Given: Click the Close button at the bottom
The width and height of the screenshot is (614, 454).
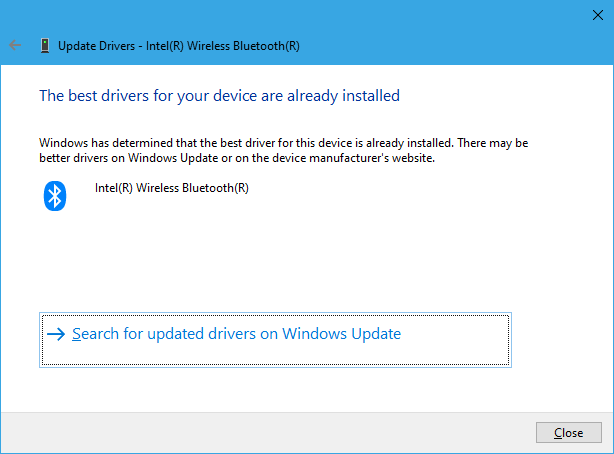Looking at the screenshot, I should (569, 432).
